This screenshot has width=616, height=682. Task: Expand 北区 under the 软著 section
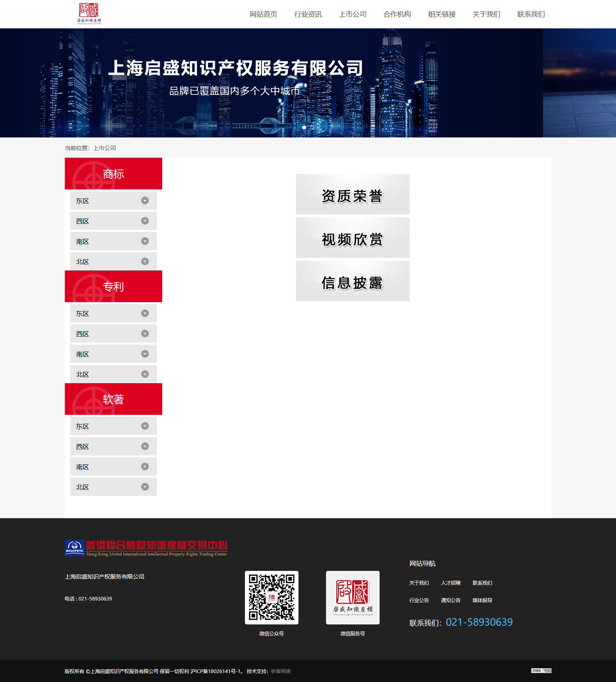tap(113, 487)
